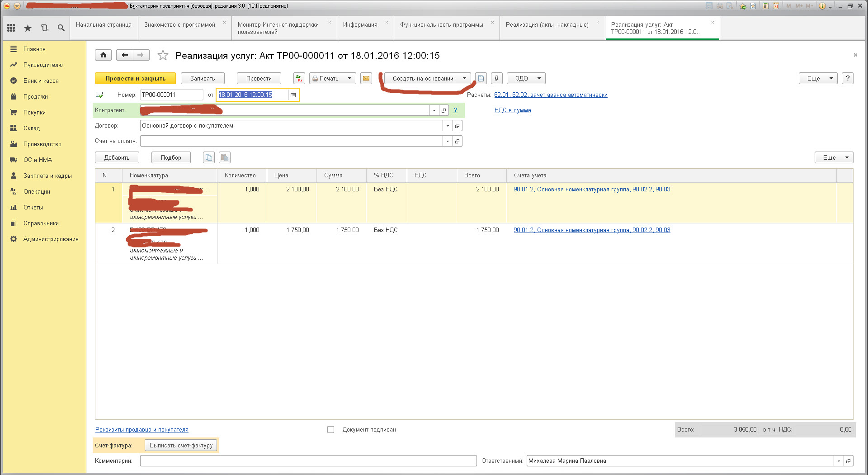Open the sections grid menu icon

pyautogui.click(x=11, y=28)
